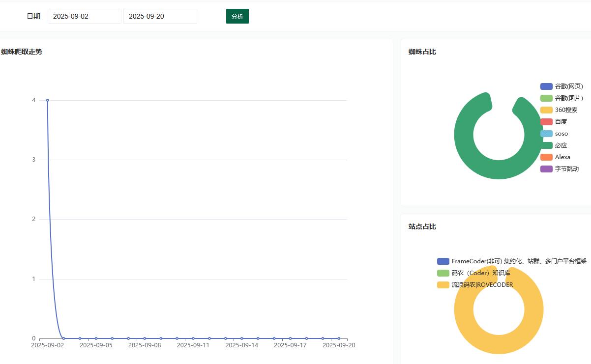Click the 流浪码农|ROVECODER legend text
Image resolution: width=591 pixels, height=364 pixels.
tap(482, 285)
